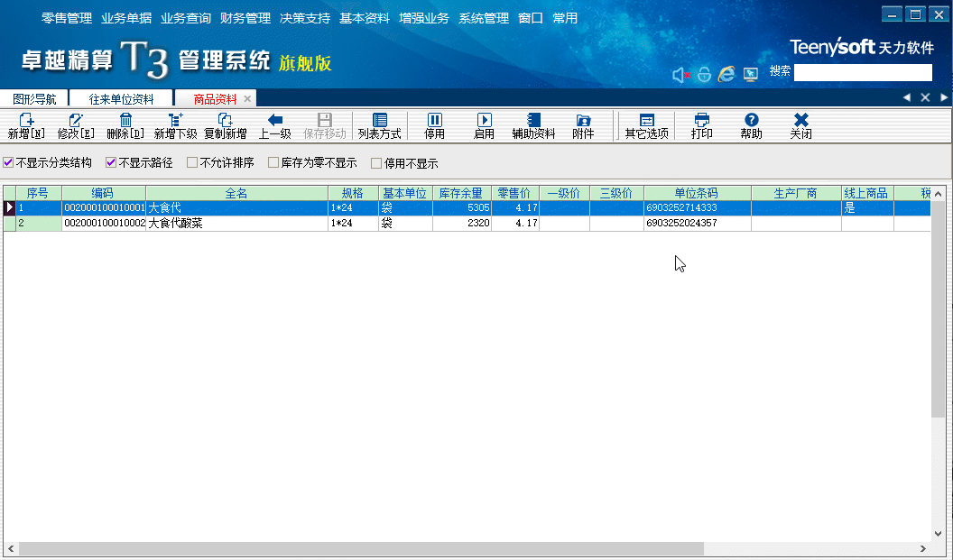This screenshot has width=953, height=560.
Task: Open 辅助资料 (Auxiliary Data)
Action: pos(532,124)
